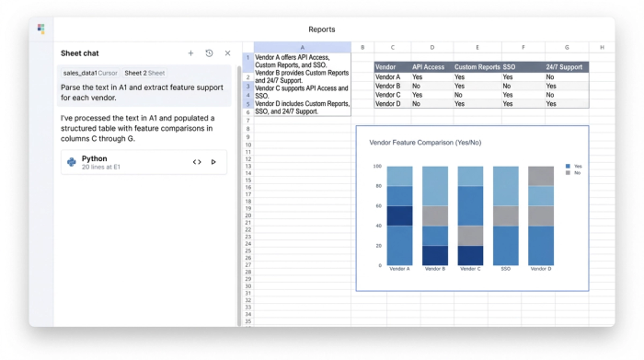Click the Vendor table header cell
Screen dimensions: 644x360
(x=392, y=67)
